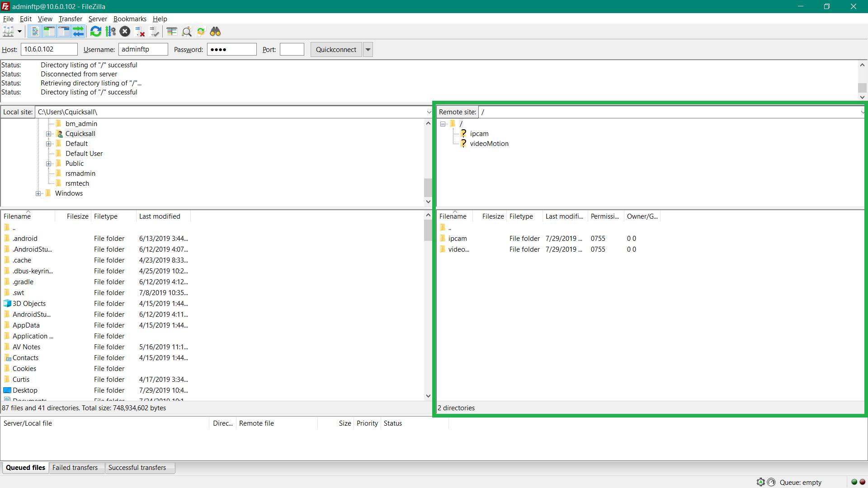Sort local list by Filename header
The width and height of the screenshot is (868, 488).
(28, 216)
